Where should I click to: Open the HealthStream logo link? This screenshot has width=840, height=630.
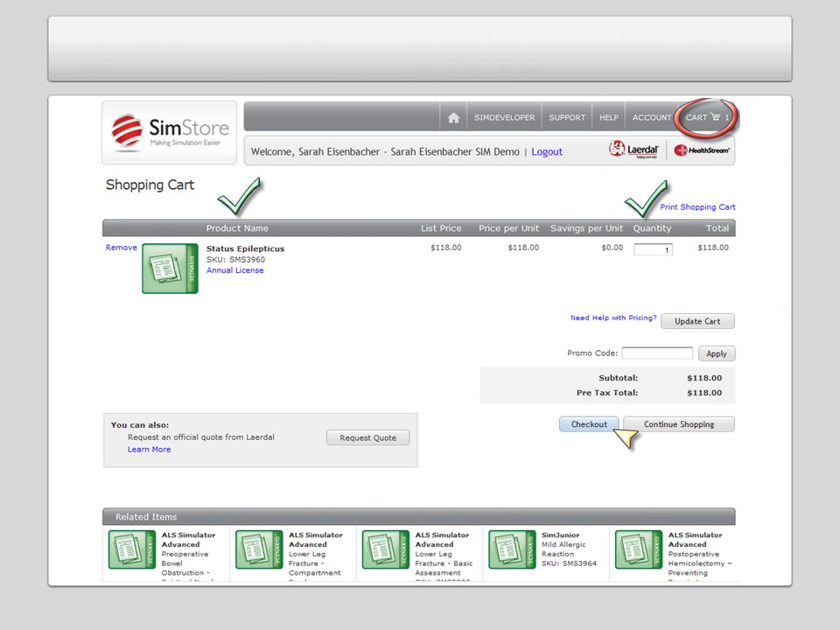click(702, 150)
